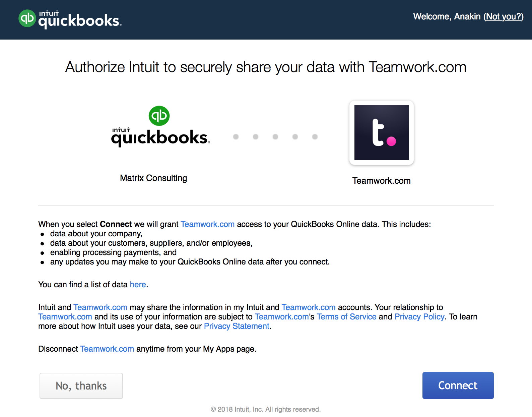Click the Teamwork.com label under the app logo
This screenshot has width=532, height=417.
[382, 181]
